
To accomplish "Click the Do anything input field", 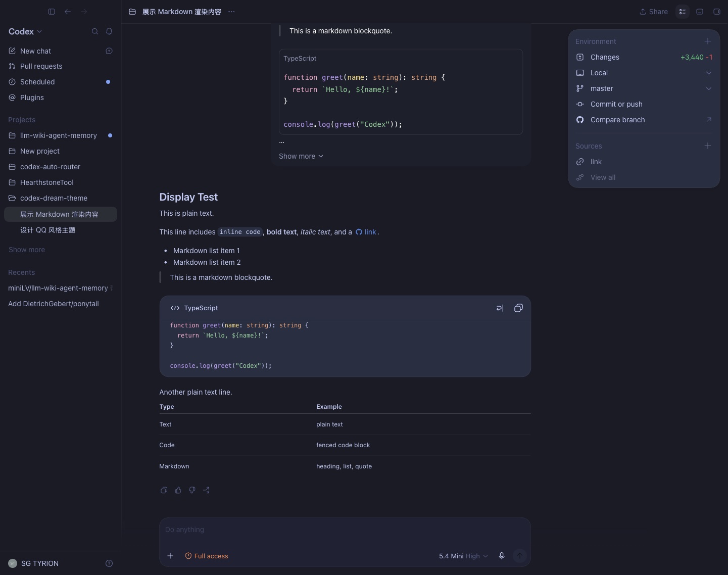I will [x=345, y=530].
